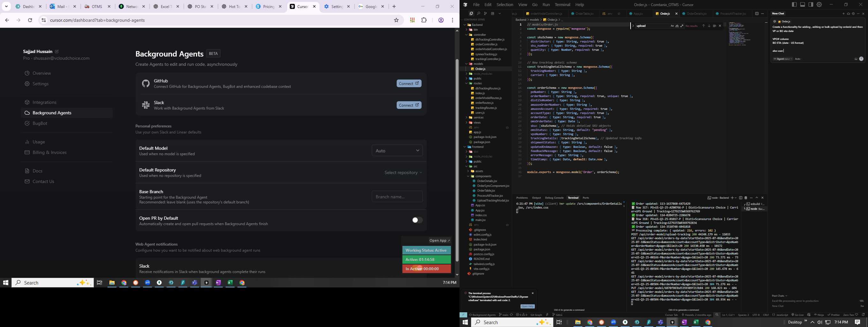868x327 pixels.
Task: Open the Selection menu in Cursor
Action: [x=505, y=5]
